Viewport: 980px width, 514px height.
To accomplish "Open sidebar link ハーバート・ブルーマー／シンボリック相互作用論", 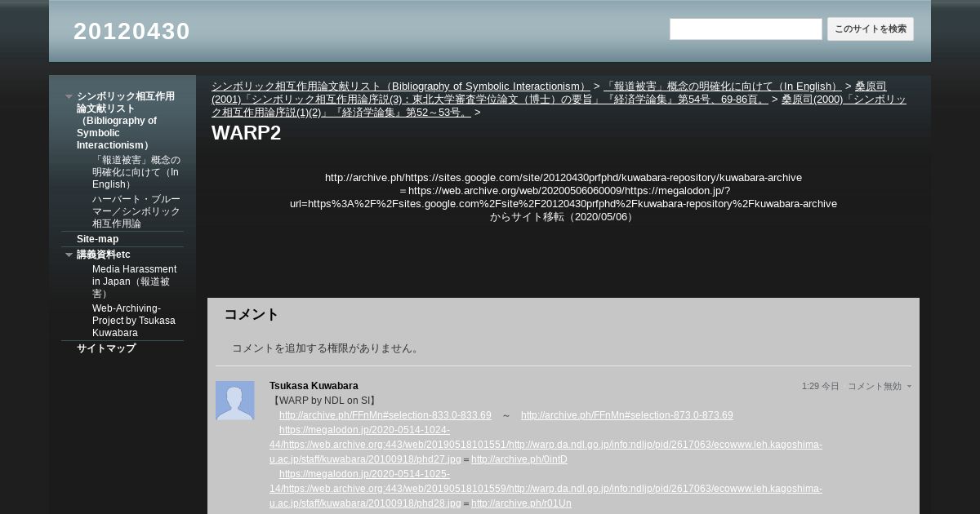I will (x=136, y=211).
